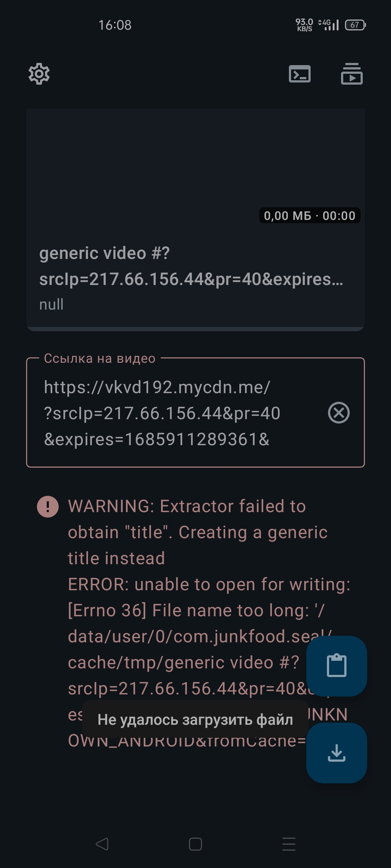The height and width of the screenshot is (868, 391).
Task: Click the download progress bar under card
Action: (195, 329)
